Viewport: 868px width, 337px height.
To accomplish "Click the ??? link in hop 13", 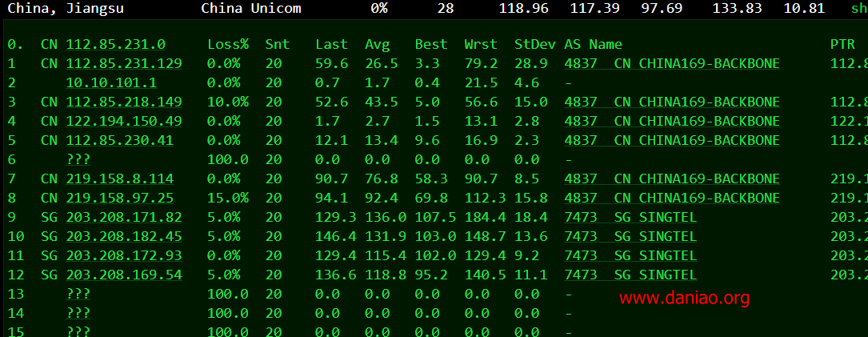I will 78,295.
